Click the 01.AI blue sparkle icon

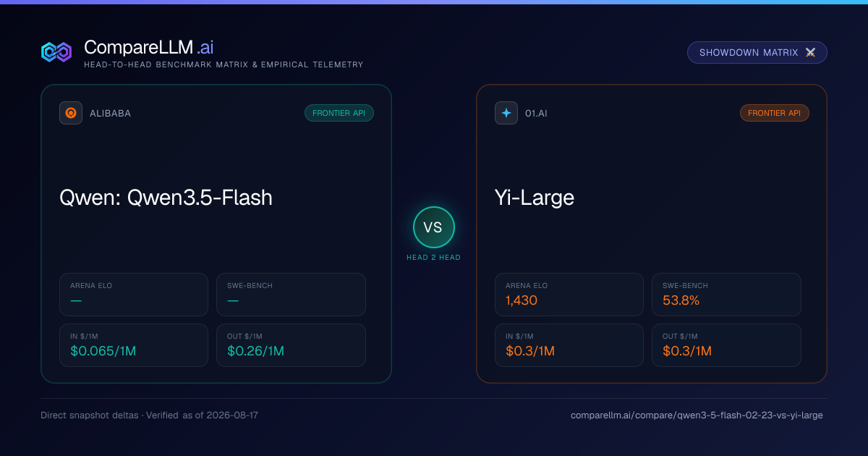(506, 113)
